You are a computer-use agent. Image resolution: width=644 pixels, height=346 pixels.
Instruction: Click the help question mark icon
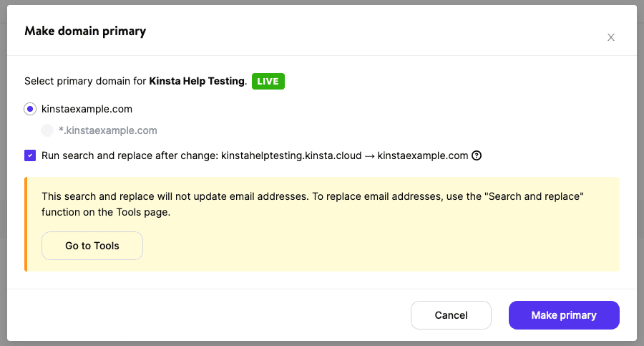click(477, 155)
